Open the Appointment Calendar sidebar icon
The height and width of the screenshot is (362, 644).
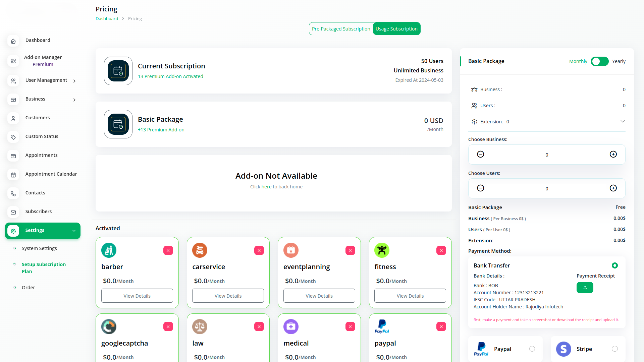(x=13, y=175)
